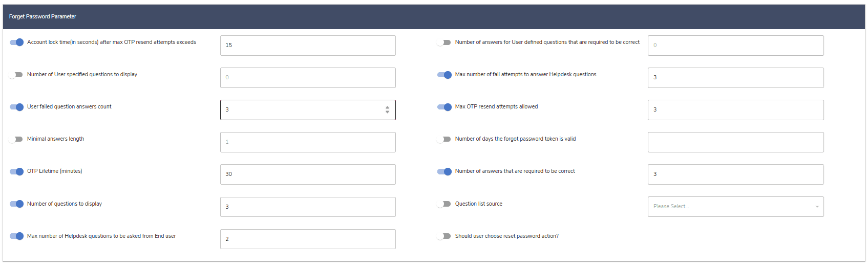Turn off Max OTP resend attempts allowed
Viewport: 868px width, 266px height.
coord(444,107)
